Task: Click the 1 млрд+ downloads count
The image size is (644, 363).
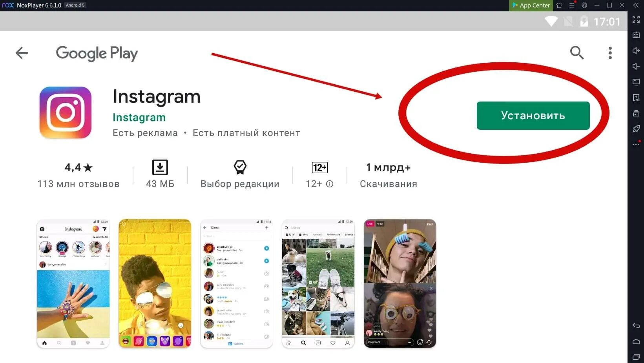Action: (x=388, y=167)
